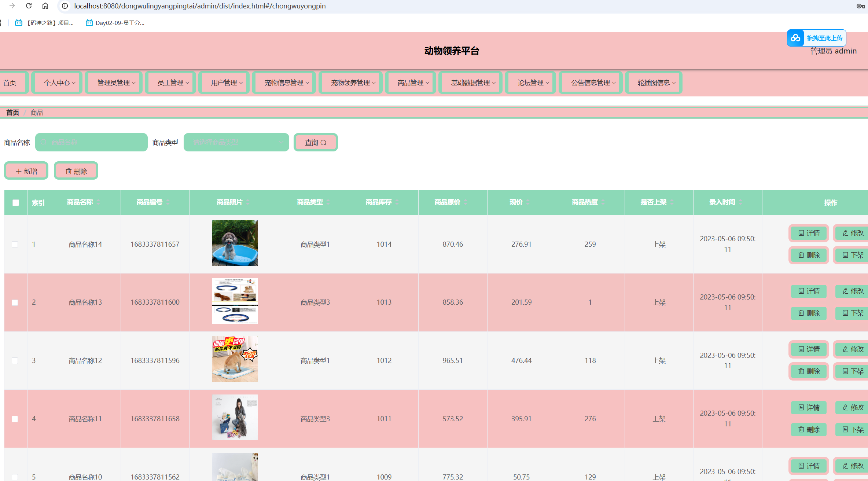Check the row 2 商品名称13 checkbox

click(15, 302)
